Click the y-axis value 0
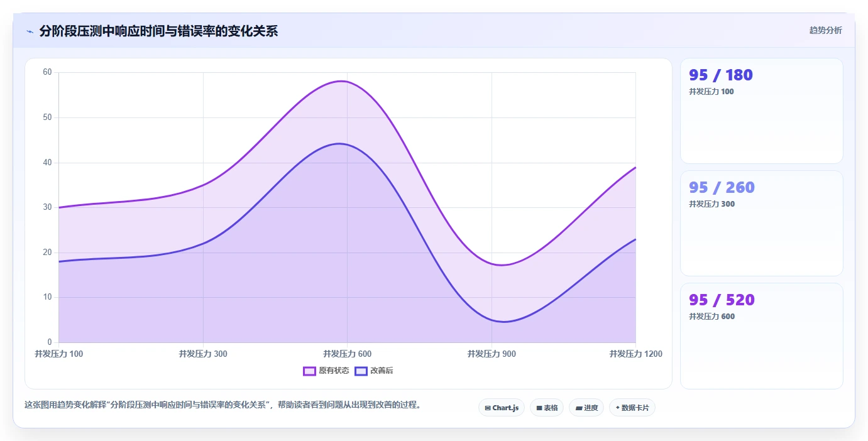Image resolution: width=868 pixels, height=441 pixels. pyautogui.click(x=50, y=342)
